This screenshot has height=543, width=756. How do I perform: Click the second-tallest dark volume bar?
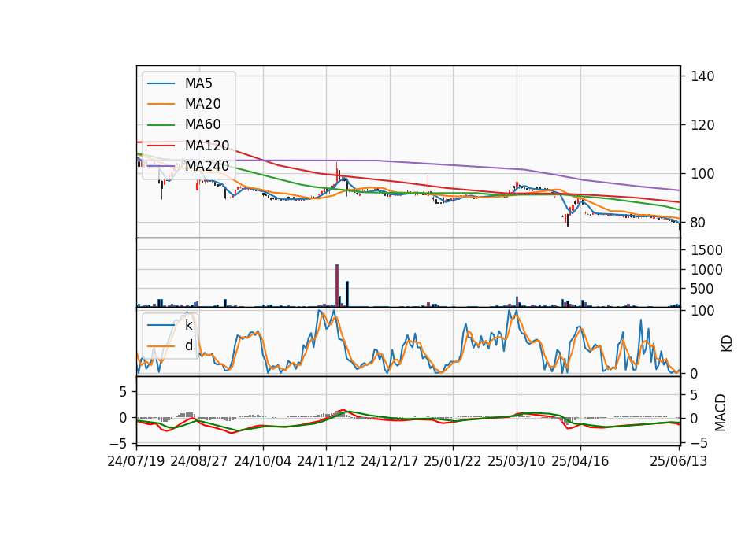tap(347, 294)
